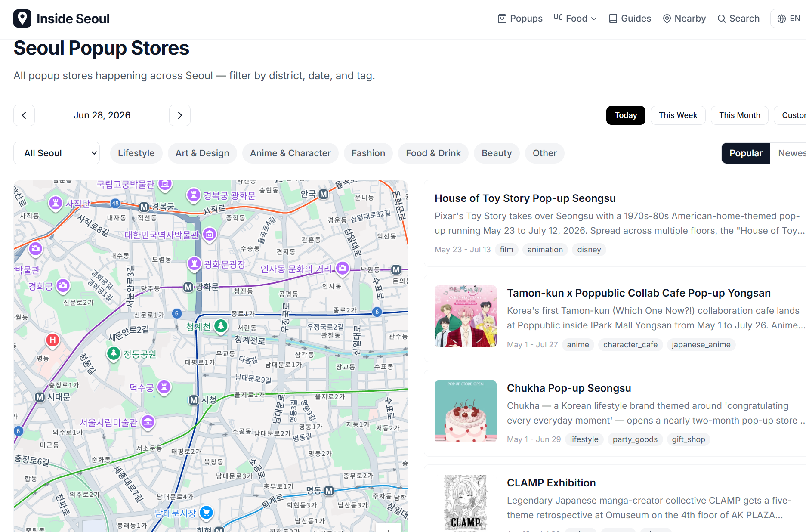This screenshot has width=806, height=532.
Task: Select the This Month range
Action: 740,115
